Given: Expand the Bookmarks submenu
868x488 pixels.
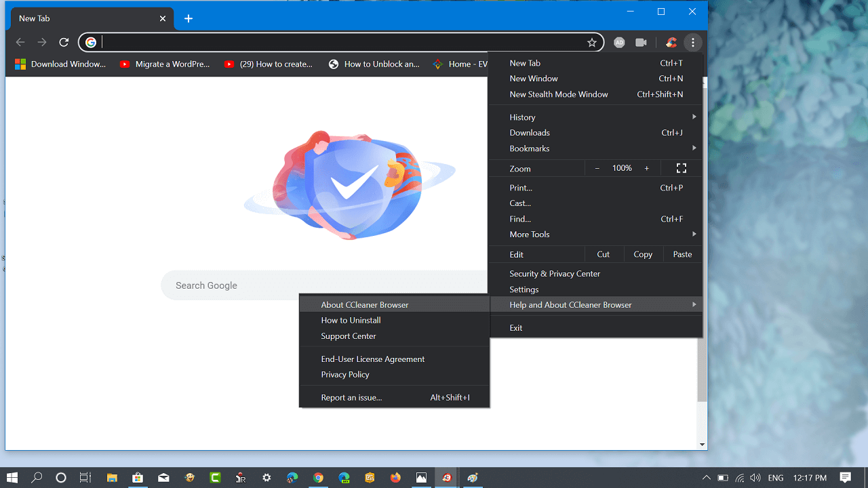Looking at the screenshot, I should (x=596, y=148).
